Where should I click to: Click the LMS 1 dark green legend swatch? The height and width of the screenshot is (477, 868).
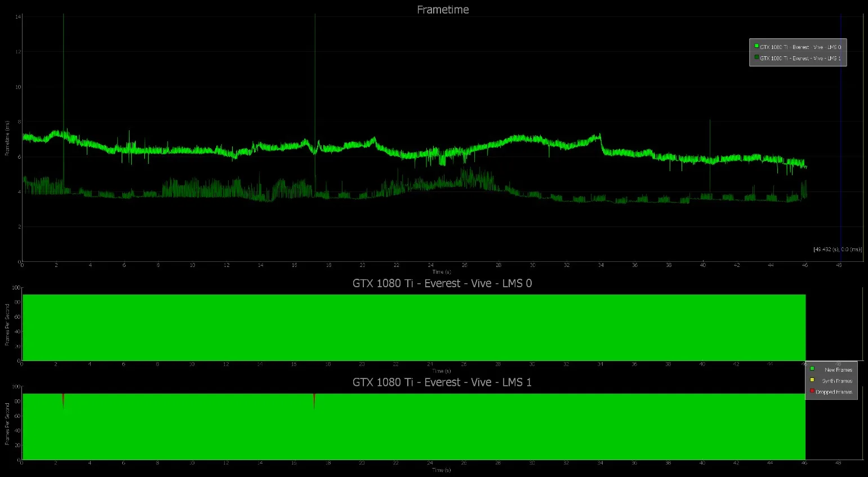(756, 57)
